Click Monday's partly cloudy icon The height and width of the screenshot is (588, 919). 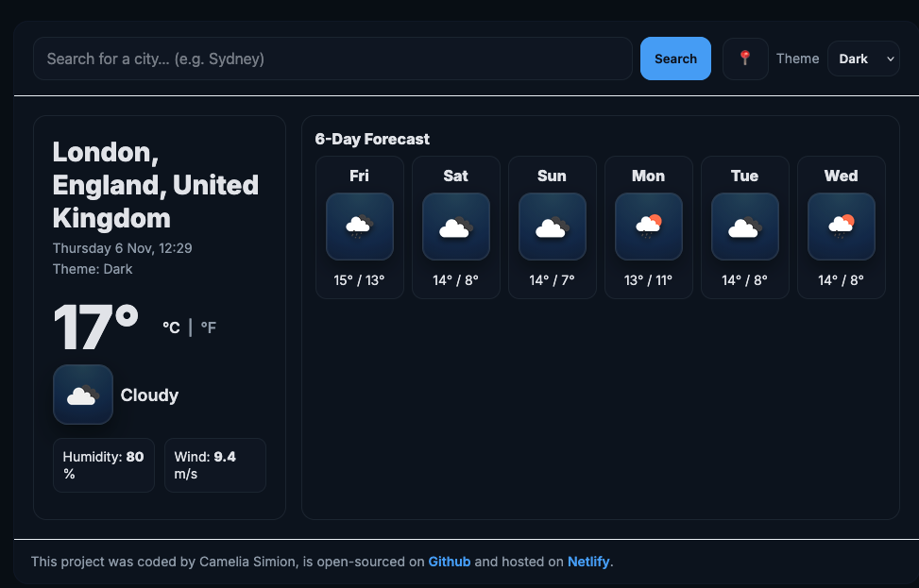pos(648,226)
